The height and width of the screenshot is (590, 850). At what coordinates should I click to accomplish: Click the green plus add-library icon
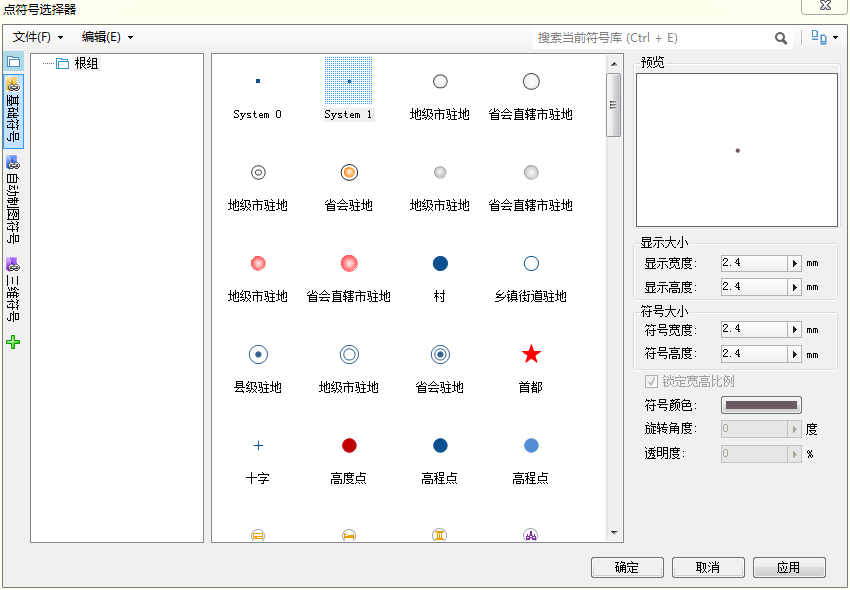point(13,342)
